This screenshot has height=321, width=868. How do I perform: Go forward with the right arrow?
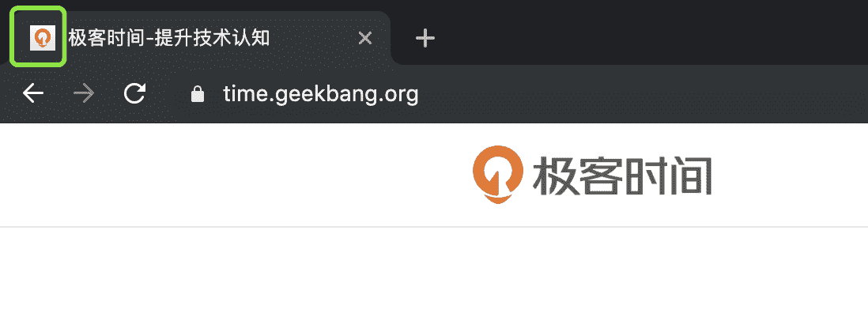(x=84, y=94)
